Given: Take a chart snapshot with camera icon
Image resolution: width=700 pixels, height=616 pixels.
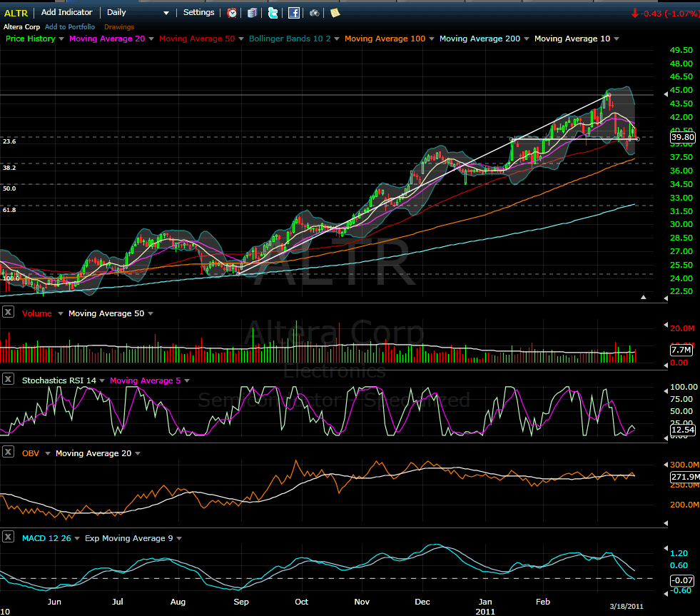Looking at the screenshot, I should click(x=314, y=13).
